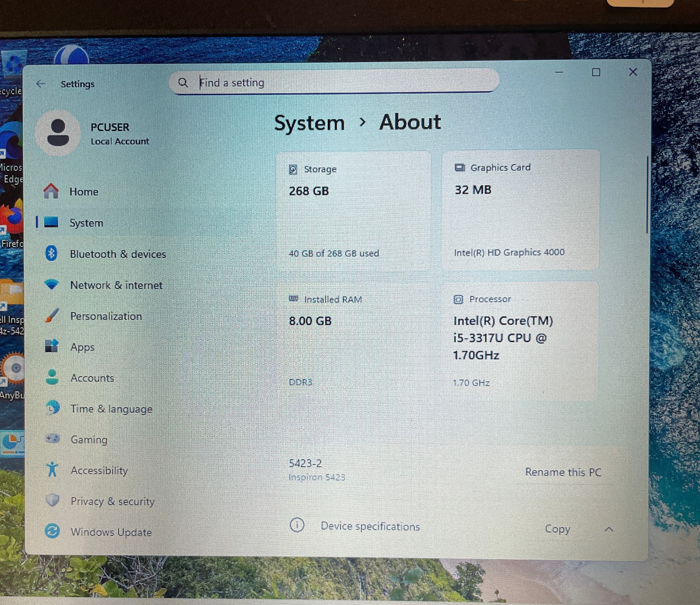Click the Intel Core i5-3317U processor text

pos(503,338)
